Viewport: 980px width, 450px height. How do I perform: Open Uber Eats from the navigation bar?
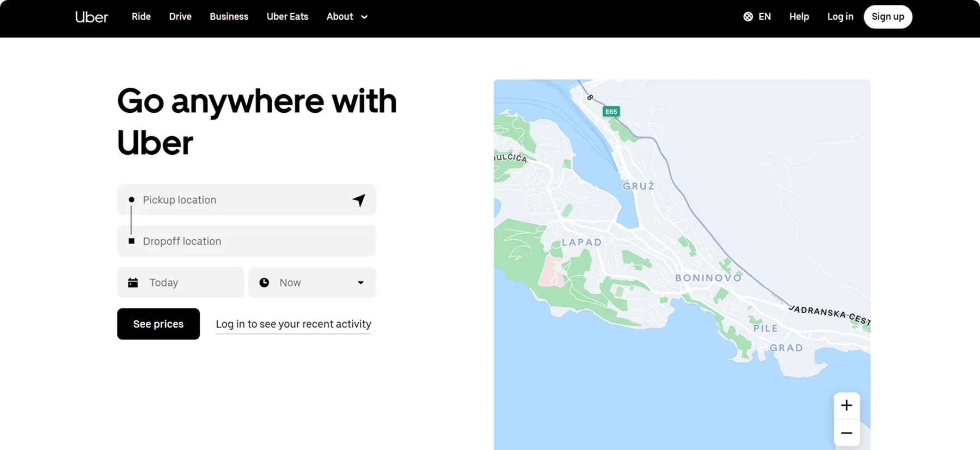287,17
